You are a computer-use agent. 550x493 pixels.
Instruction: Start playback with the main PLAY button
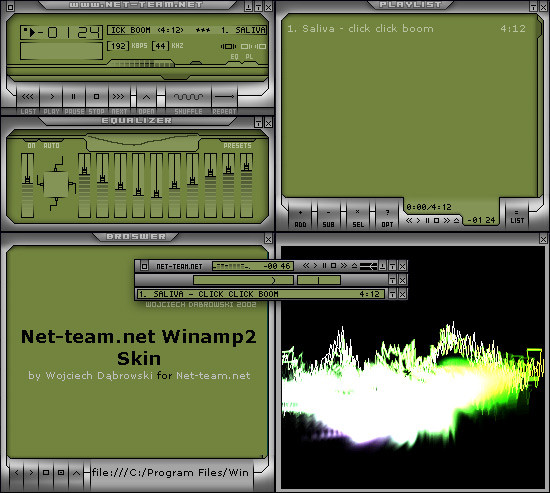[x=51, y=96]
